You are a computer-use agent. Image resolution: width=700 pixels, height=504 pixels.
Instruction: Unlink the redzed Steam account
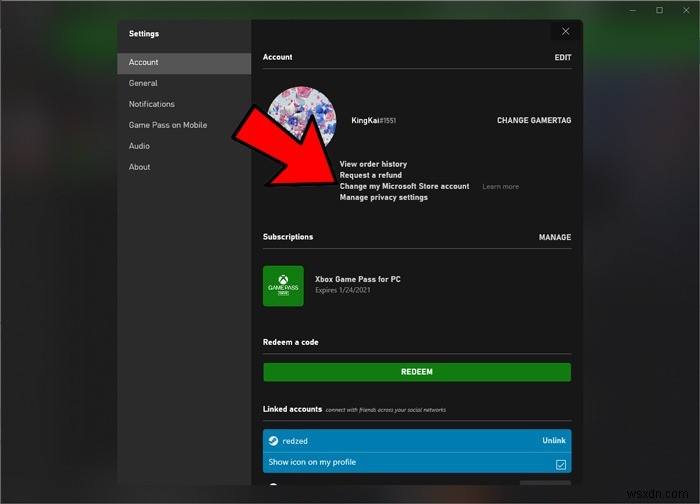[554, 441]
